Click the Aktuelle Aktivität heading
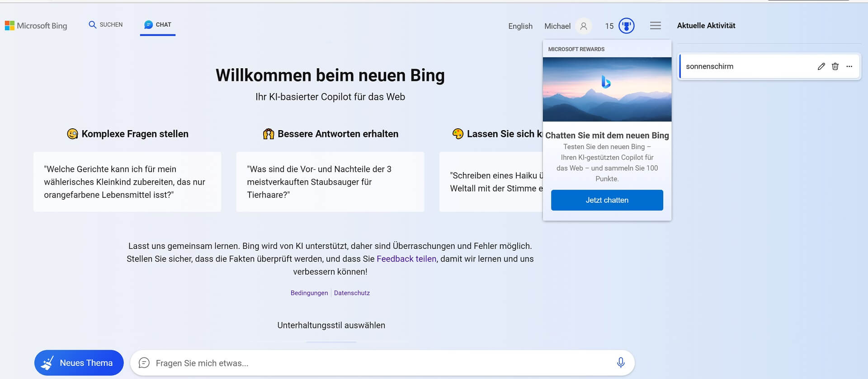 (706, 26)
